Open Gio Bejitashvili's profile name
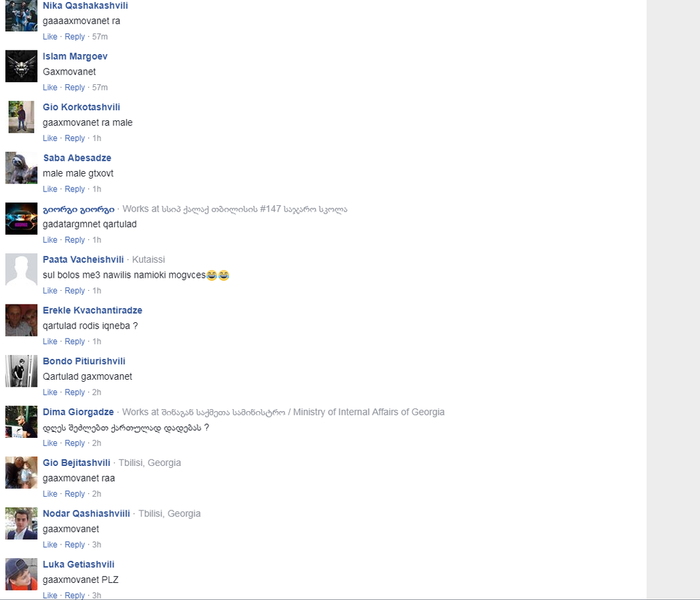Image resolution: width=700 pixels, height=600 pixels. (77, 463)
